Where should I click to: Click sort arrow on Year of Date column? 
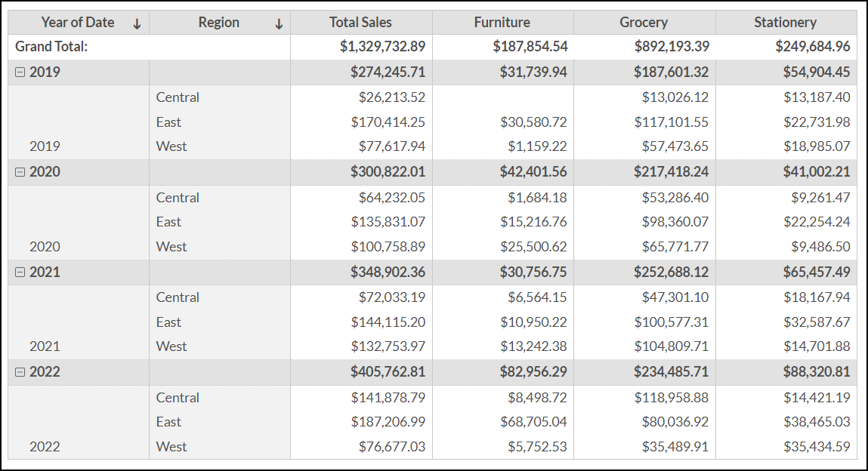[137, 23]
